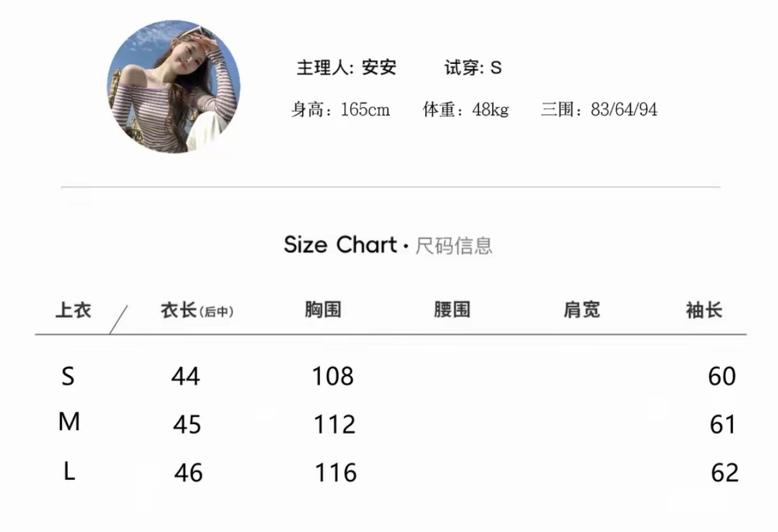The height and width of the screenshot is (532, 778).
Task: Click the 袖长 column header
Action: (x=704, y=310)
